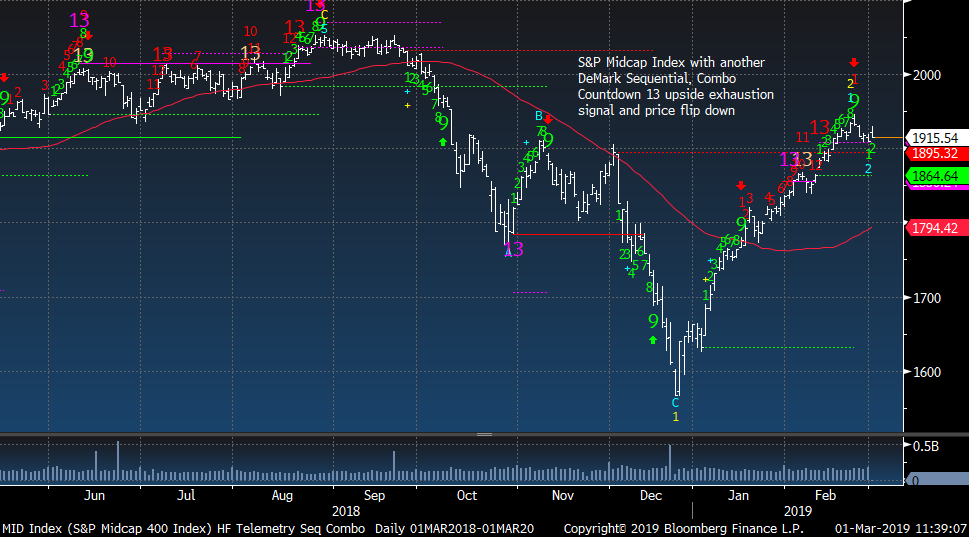This screenshot has width=969, height=537.
Task: Click the 01-Mar-2019 11:39:07 timestamp
Action: coord(901,529)
